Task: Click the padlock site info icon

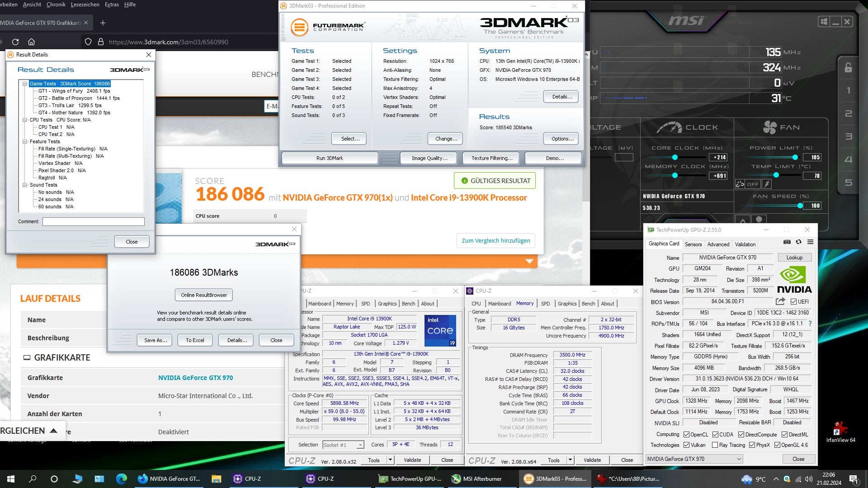Action: [x=100, y=42]
